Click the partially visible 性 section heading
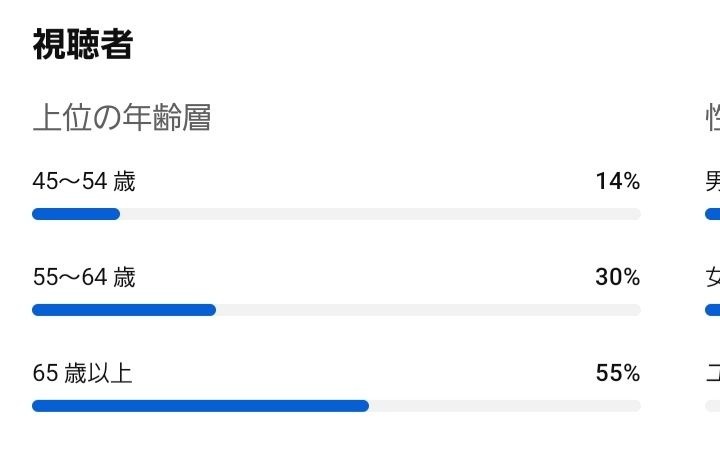Screen dimensions: 720x454 713,118
